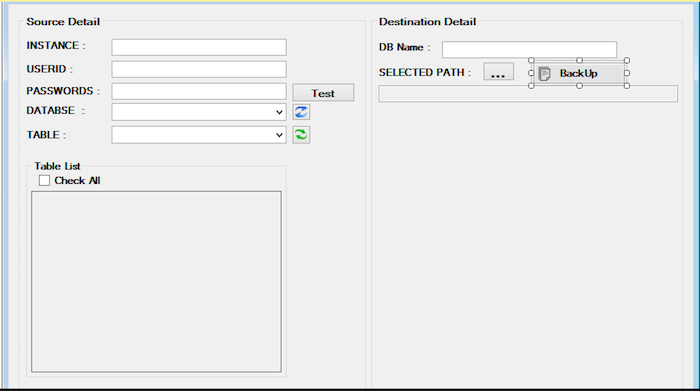The height and width of the screenshot is (391, 700).
Task: Focus the PASSWORDS text field
Action: 199,92
